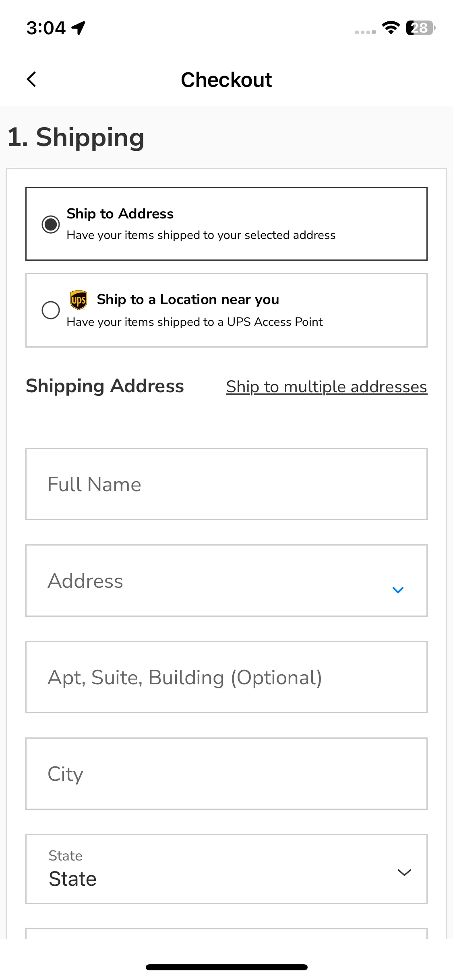Open the State dropdown chevron

(404, 872)
